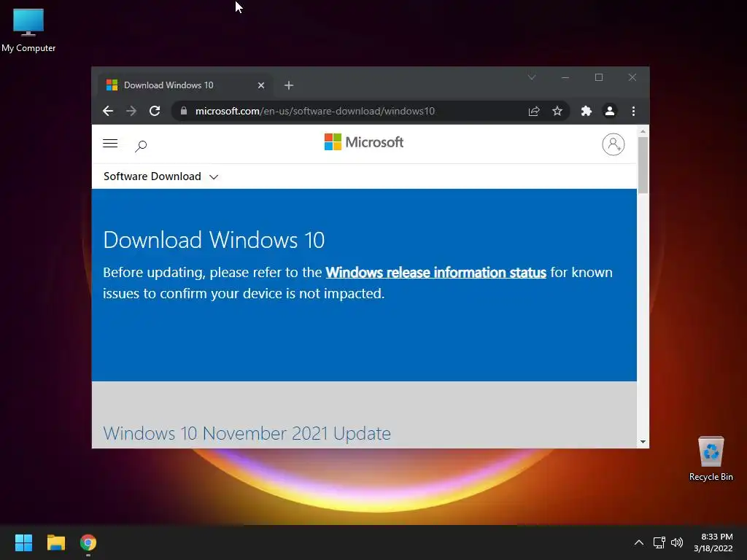Viewport: 747px width, 560px height.
Task: Open the Windows Start menu
Action: point(23,542)
